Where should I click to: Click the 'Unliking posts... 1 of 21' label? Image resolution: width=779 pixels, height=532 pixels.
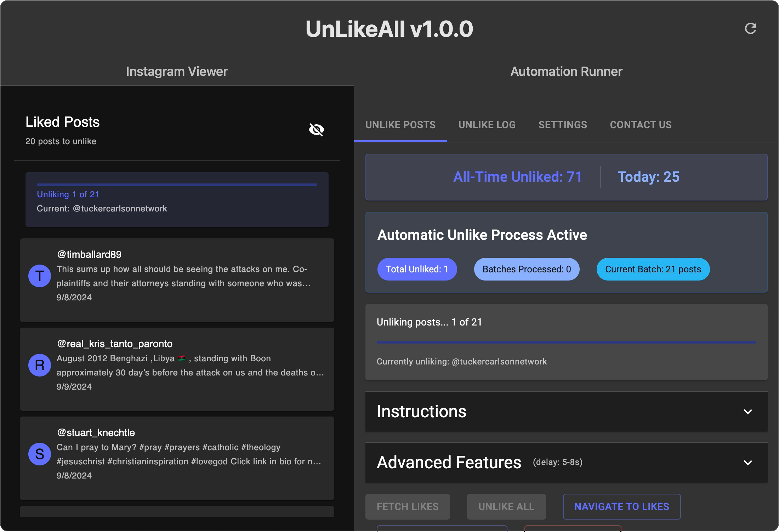pos(429,322)
